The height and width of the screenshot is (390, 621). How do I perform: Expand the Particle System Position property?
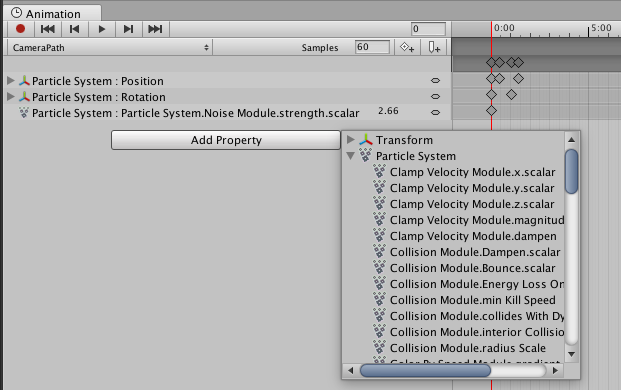pos(11,81)
